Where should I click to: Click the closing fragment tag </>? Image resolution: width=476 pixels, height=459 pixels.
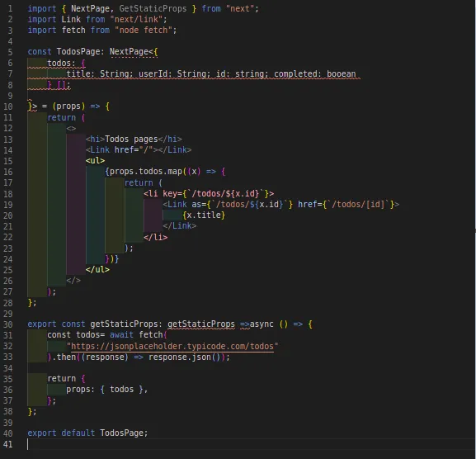tap(73, 281)
